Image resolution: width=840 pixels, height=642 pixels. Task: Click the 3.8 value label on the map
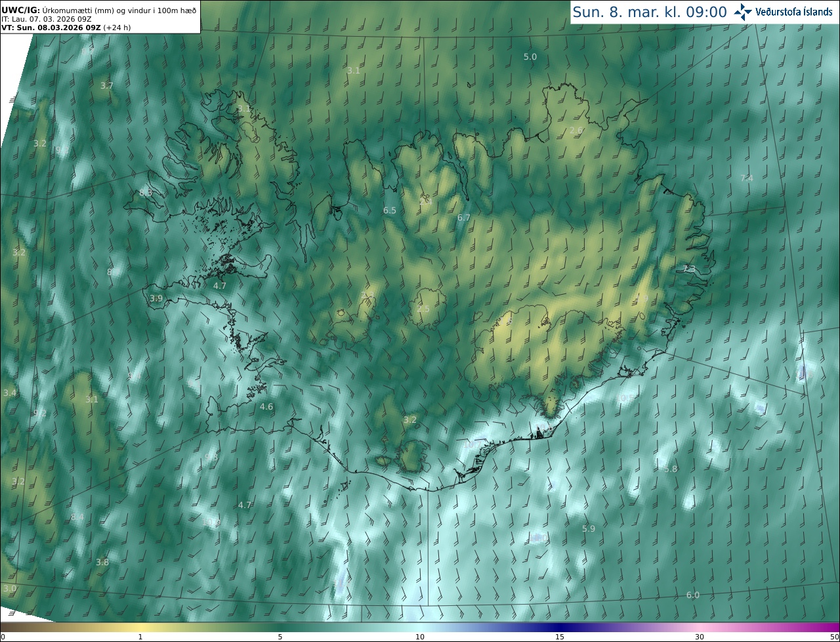click(102, 563)
